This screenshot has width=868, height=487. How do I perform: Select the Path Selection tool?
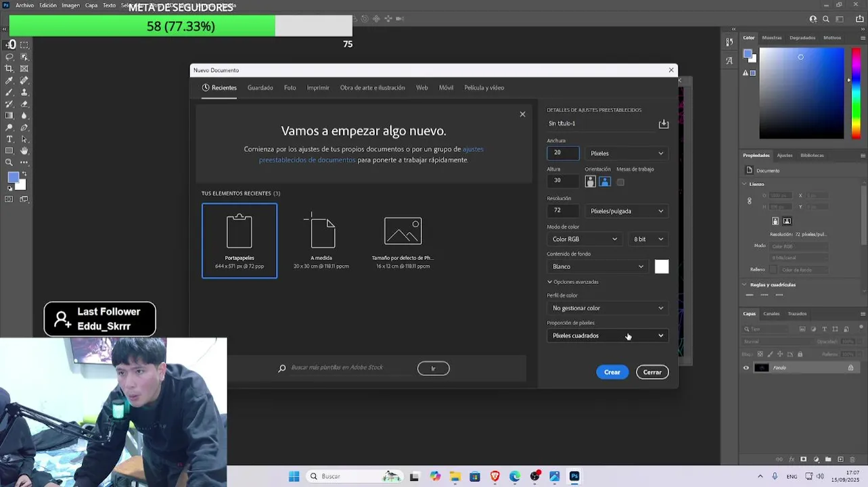pyautogui.click(x=24, y=139)
